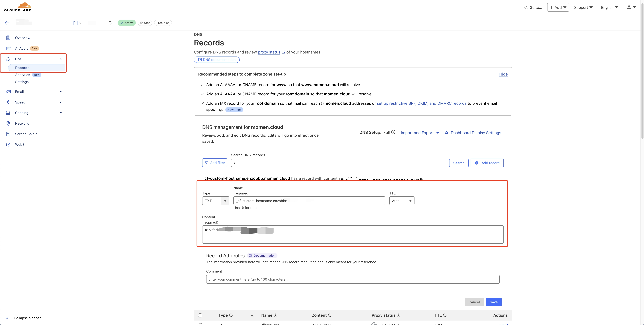Open AI Audit section
The height and width of the screenshot is (325, 644).
tap(21, 48)
